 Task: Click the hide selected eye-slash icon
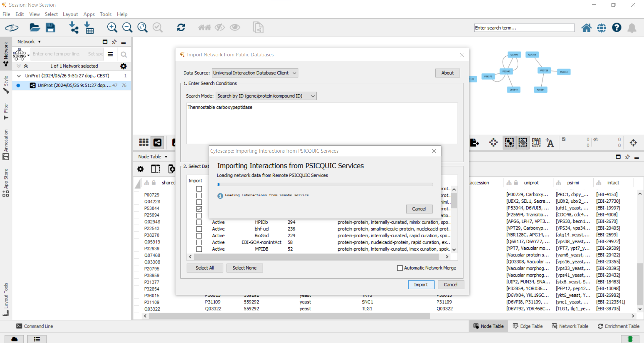(x=220, y=28)
